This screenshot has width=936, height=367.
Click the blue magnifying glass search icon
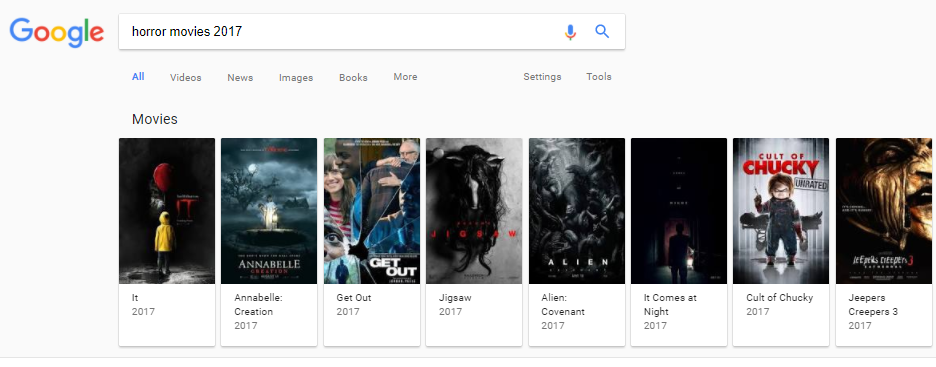pyautogui.click(x=602, y=31)
